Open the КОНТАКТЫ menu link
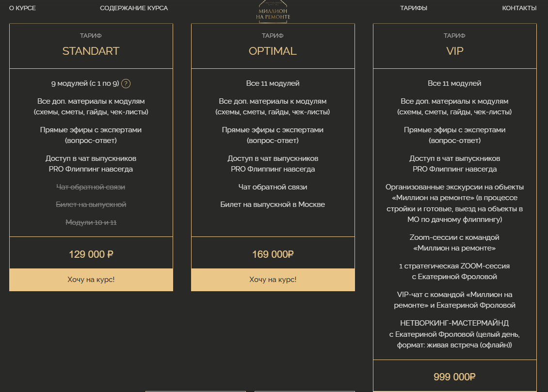Viewport: 548px width, 392px height. click(519, 8)
